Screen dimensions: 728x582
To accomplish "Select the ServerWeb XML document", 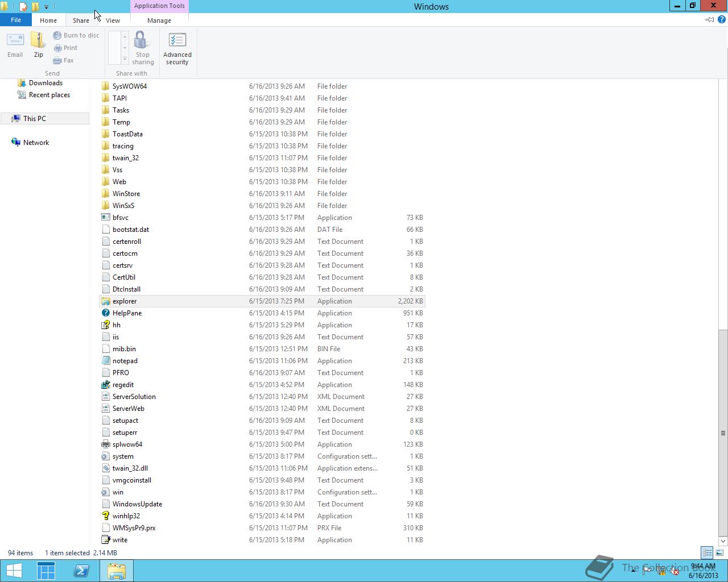I will 262,409.
